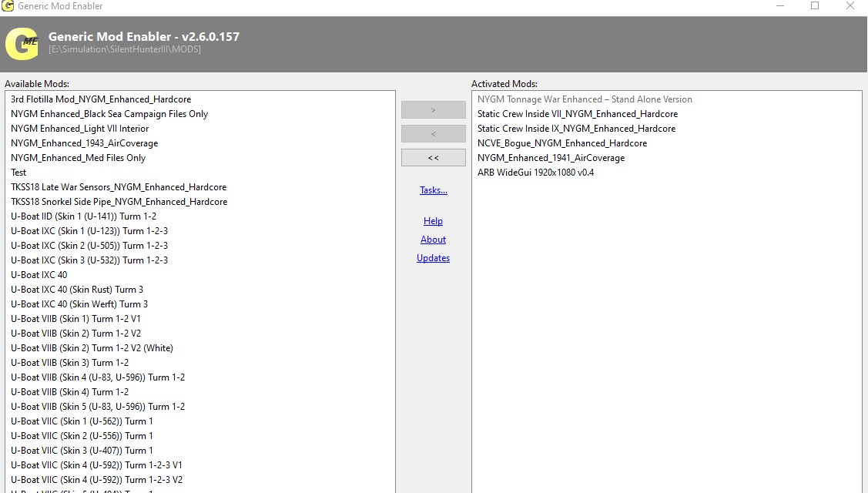Image resolution: width=868 pixels, height=493 pixels.
Task: Select NYGM Enhanced_Light VII Interior
Action: click(x=80, y=129)
